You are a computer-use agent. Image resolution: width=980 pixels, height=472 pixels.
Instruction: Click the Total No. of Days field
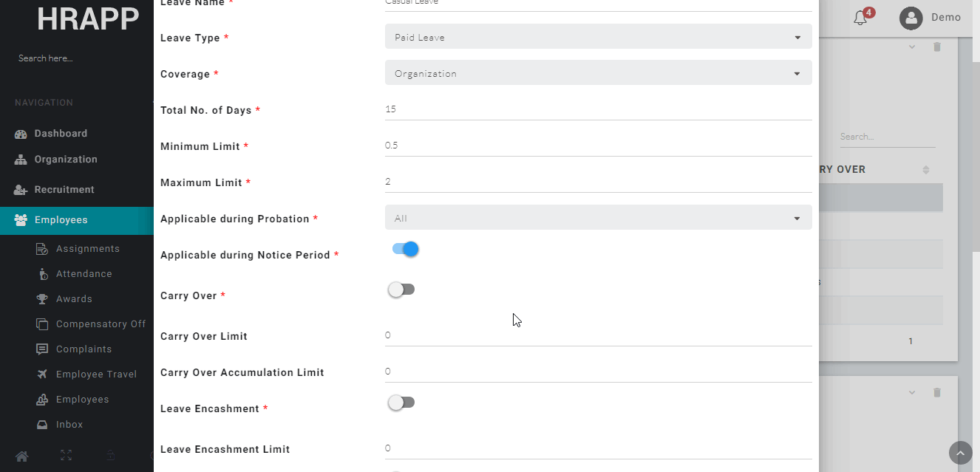pyautogui.click(x=598, y=109)
